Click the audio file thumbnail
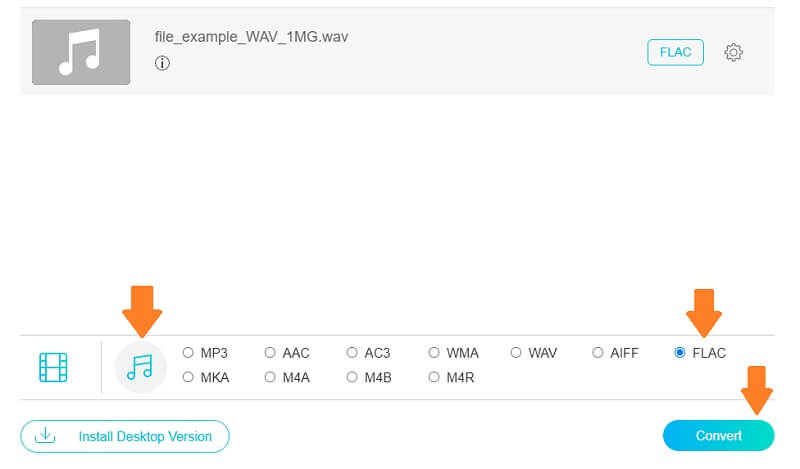800x469 pixels. point(81,52)
